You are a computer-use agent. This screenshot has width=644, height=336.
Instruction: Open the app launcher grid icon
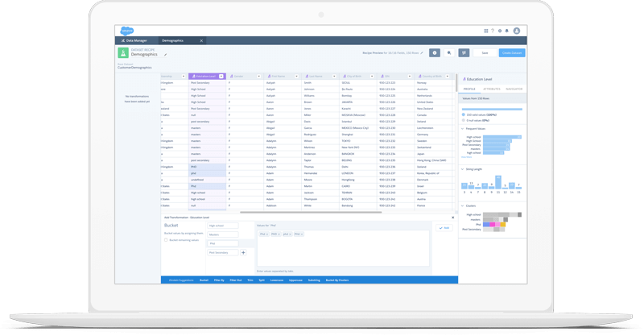tap(486, 31)
